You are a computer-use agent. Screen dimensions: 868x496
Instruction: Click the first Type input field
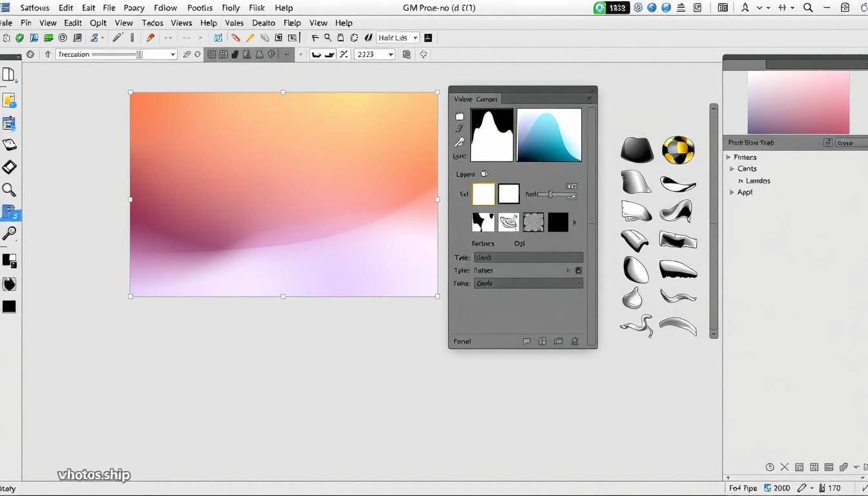528,257
